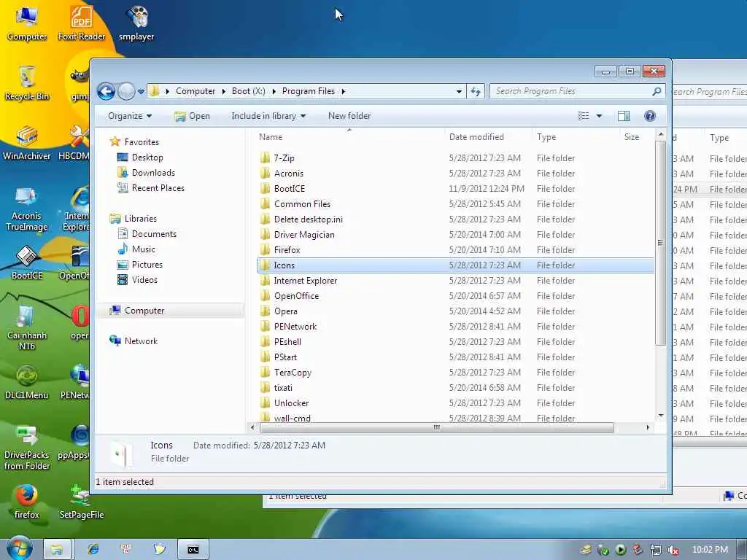Click Boot (X:) in the address breadcrumb
Image resolution: width=747 pixels, height=560 pixels.
click(248, 91)
